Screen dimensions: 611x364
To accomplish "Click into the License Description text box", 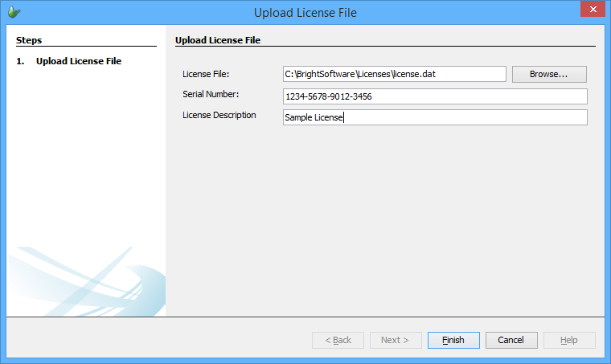I will [x=434, y=117].
